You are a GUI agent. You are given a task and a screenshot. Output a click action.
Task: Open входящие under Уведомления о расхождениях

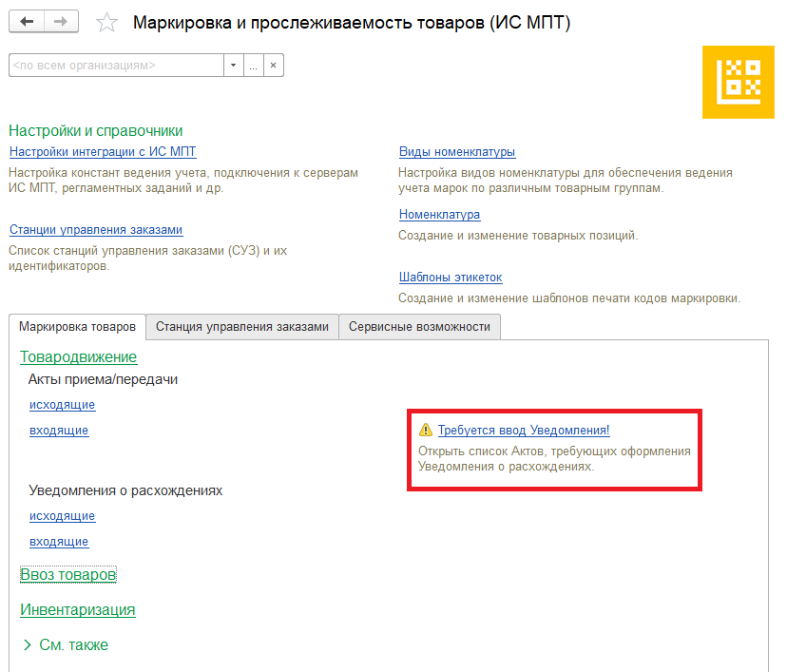(x=59, y=542)
